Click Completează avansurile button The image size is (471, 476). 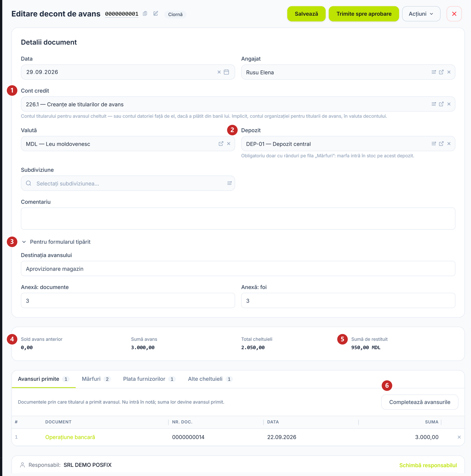click(x=420, y=402)
